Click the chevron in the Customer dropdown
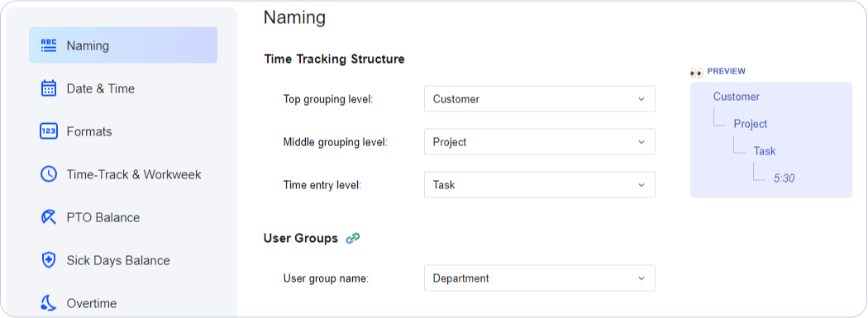Image resolution: width=868 pixels, height=318 pixels. pos(641,100)
